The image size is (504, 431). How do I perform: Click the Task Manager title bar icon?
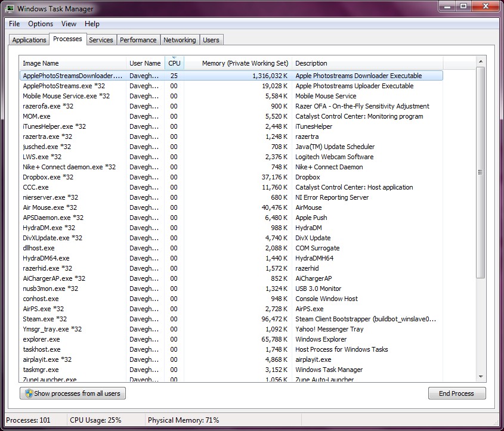click(x=10, y=9)
